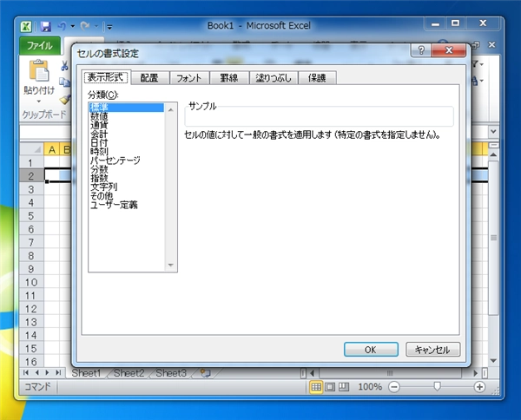Select ユーザー定義 in the category list
Screen dimensions: 521x420
[x=126, y=205]
